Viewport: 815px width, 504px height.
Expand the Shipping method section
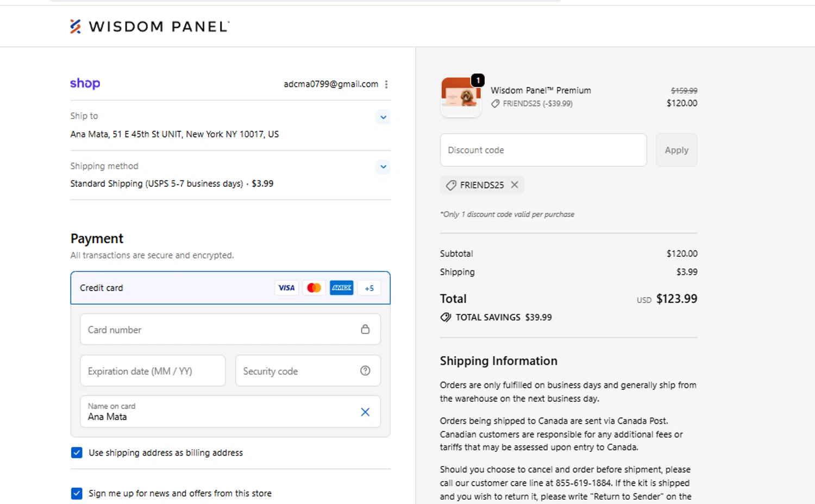(383, 167)
